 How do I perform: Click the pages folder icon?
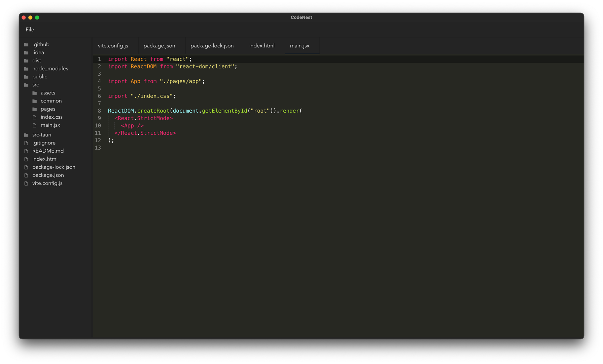35,109
